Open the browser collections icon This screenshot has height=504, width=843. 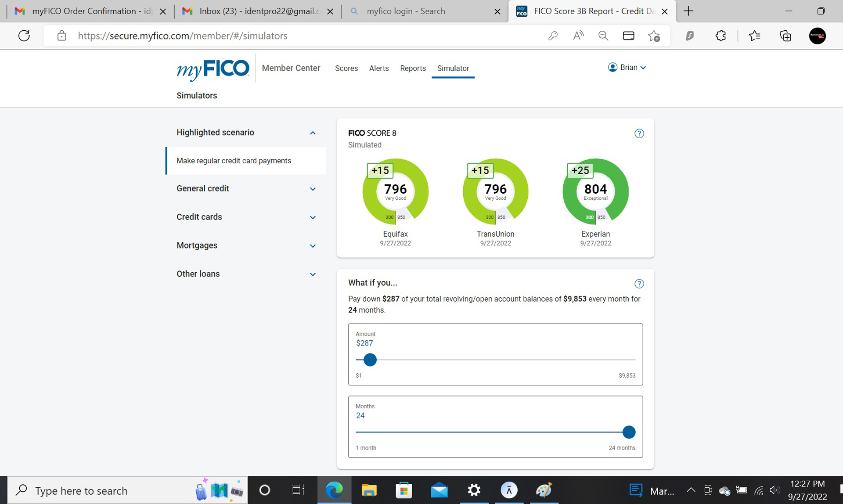pyautogui.click(x=785, y=36)
